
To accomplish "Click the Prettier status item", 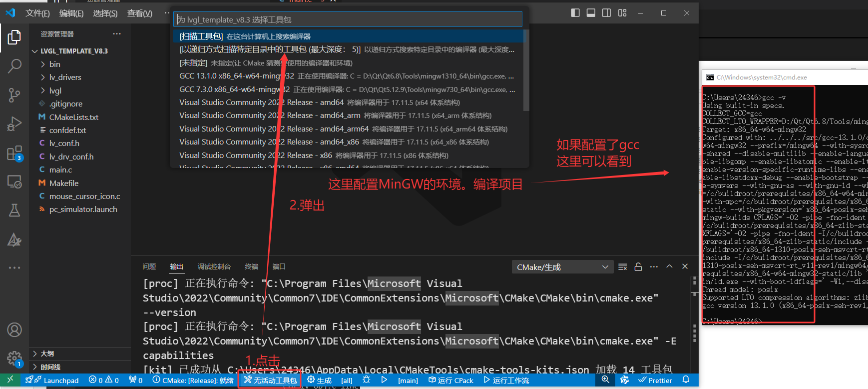I will pos(655,380).
